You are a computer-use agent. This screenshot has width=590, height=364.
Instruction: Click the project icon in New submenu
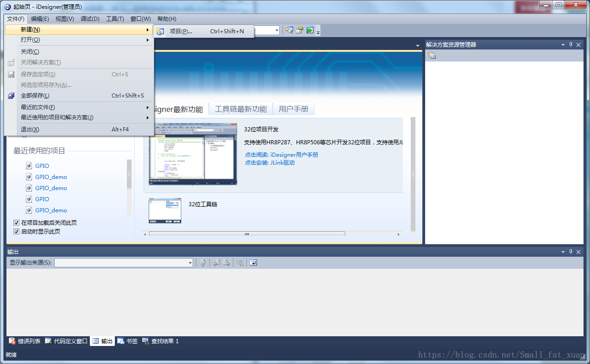160,31
